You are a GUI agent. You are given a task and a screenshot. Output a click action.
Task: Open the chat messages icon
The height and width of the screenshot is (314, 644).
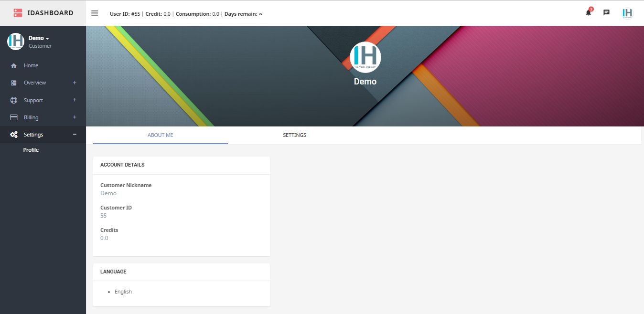point(606,13)
